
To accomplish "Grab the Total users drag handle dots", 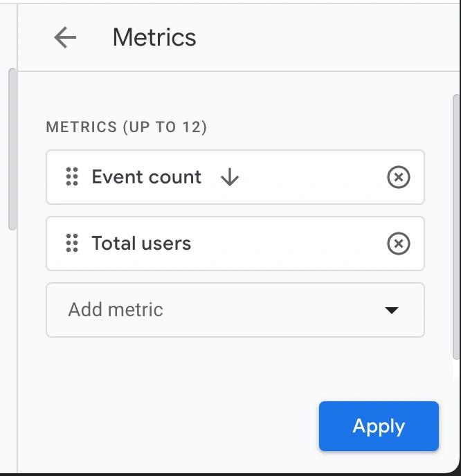I will point(72,243).
